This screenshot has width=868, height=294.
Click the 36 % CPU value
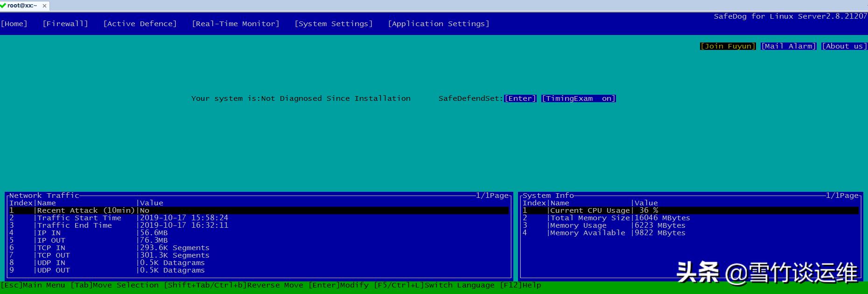click(649, 210)
